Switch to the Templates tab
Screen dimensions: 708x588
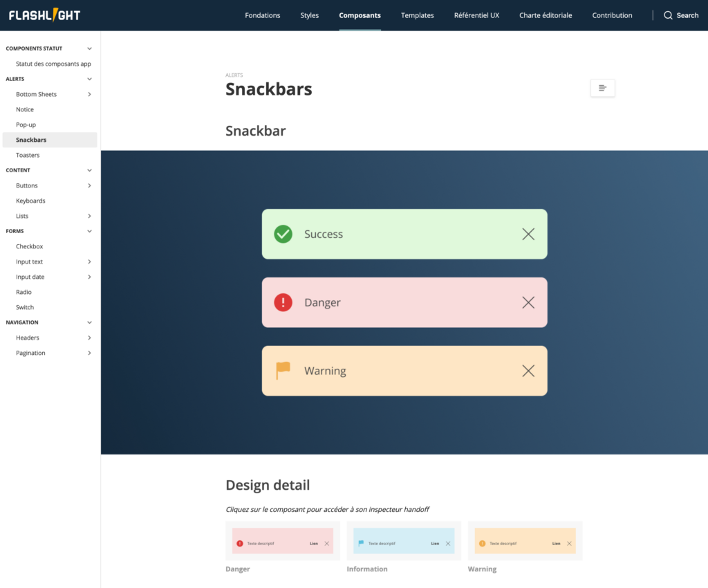[417, 15]
